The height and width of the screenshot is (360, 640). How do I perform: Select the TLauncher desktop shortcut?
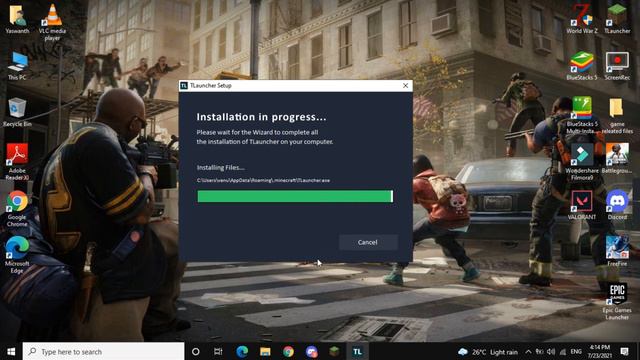(x=617, y=19)
